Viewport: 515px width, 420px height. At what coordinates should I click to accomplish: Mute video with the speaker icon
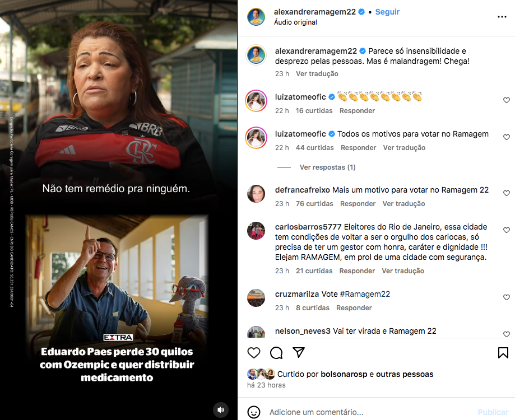(x=221, y=410)
